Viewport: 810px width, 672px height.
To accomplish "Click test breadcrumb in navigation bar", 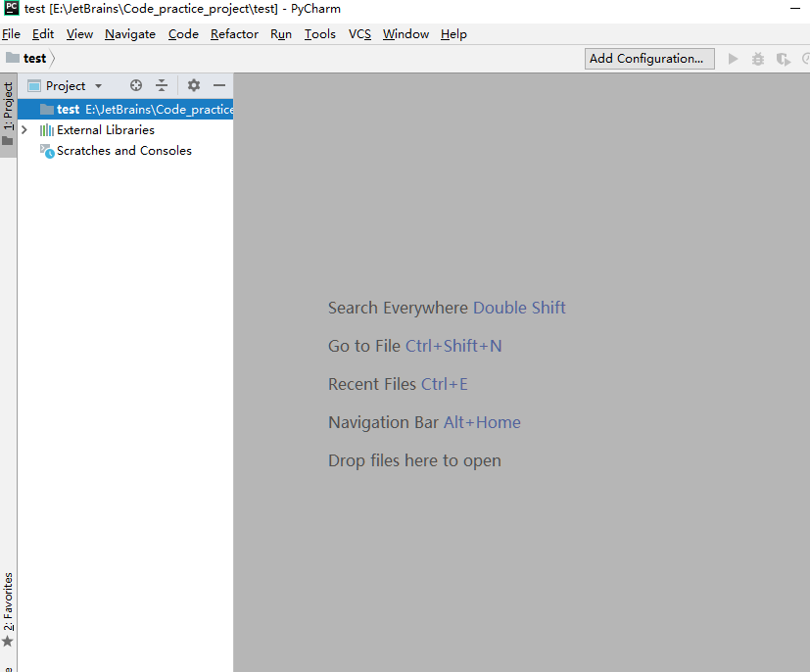I will (34, 59).
